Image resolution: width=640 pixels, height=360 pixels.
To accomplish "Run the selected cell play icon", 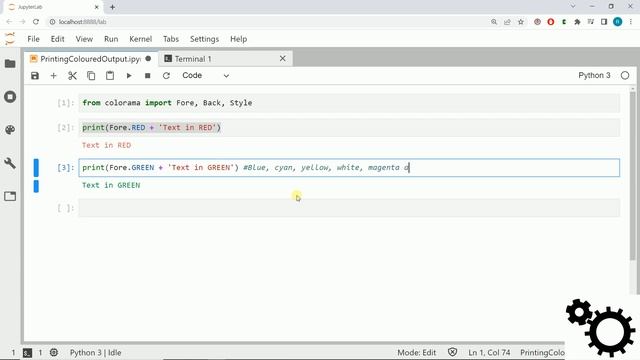I will point(129,76).
